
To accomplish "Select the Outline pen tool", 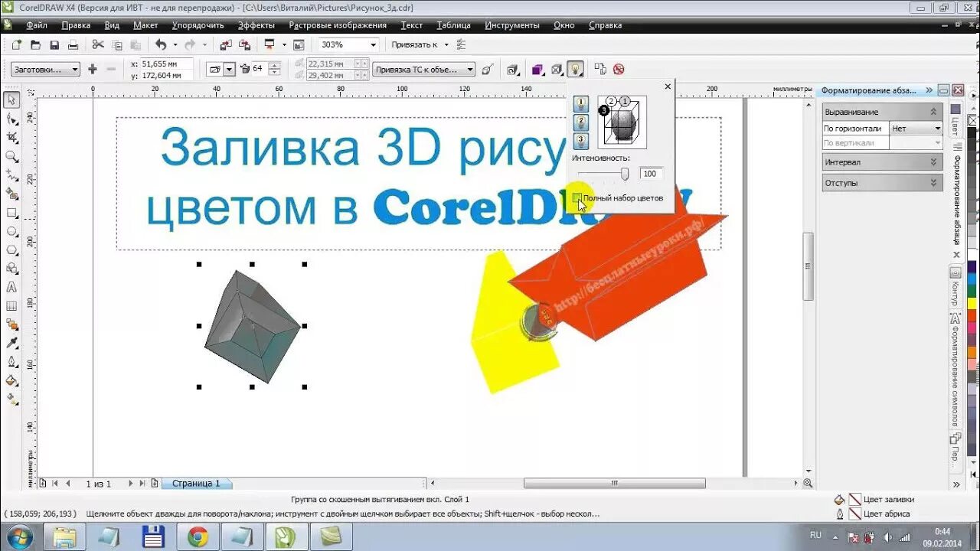I will pyautogui.click(x=11, y=362).
